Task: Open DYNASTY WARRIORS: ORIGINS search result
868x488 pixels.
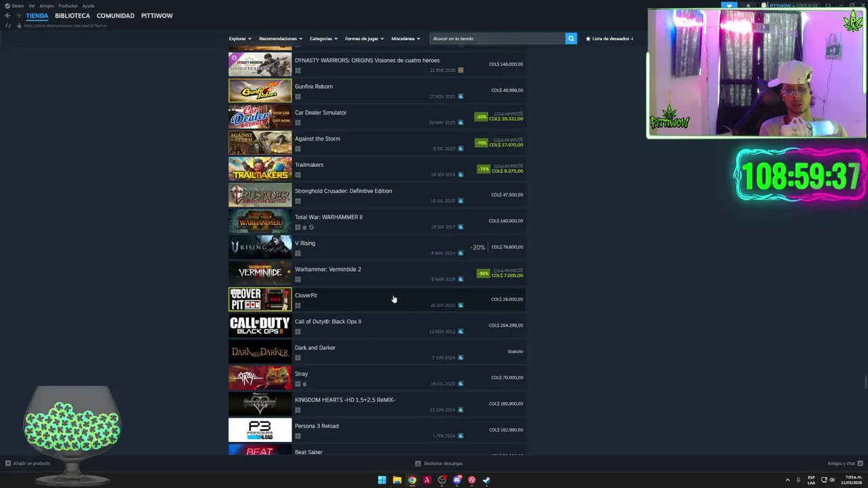Action: [x=376, y=64]
